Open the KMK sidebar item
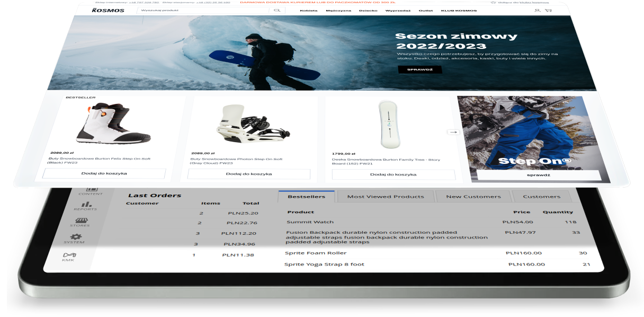This screenshot has width=644, height=317. point(69,257)
